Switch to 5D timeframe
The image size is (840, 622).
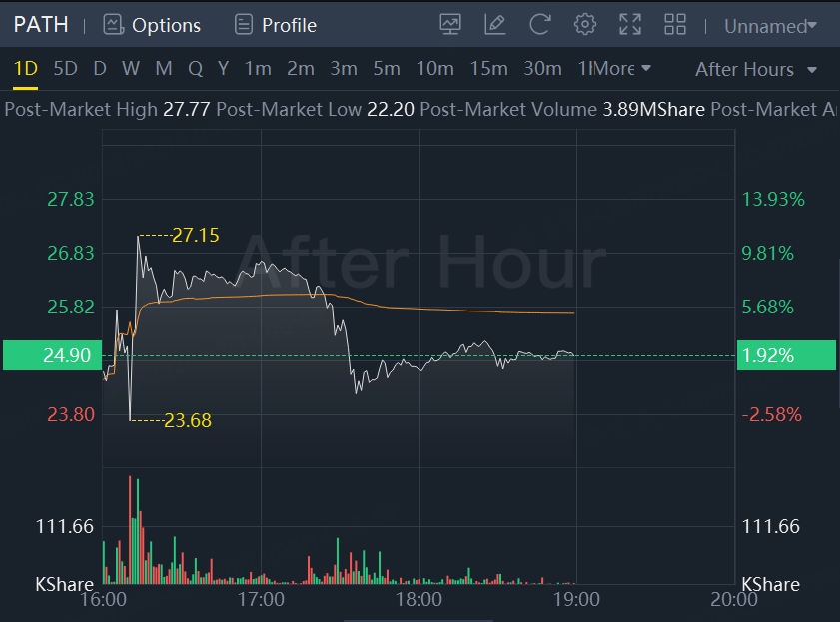coord(65,68)
